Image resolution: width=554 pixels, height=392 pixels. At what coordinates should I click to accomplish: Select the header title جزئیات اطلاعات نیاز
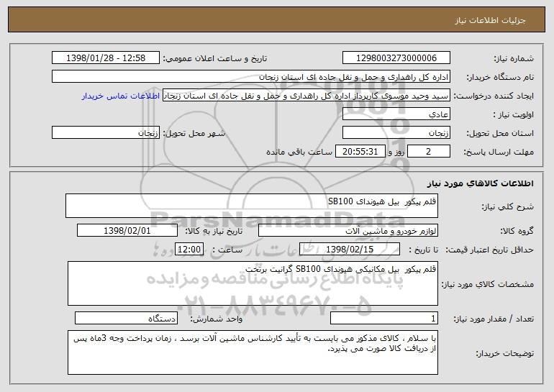point(490,20)
